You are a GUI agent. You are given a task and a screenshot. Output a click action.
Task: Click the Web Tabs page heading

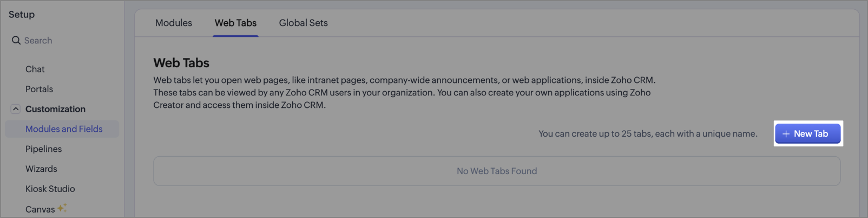click(181, 63)
